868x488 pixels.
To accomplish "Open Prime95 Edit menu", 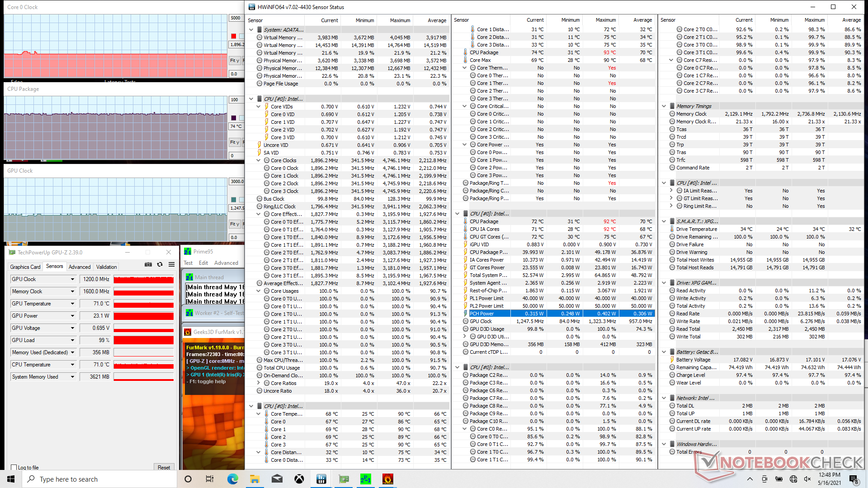I will tap(203, 263).
